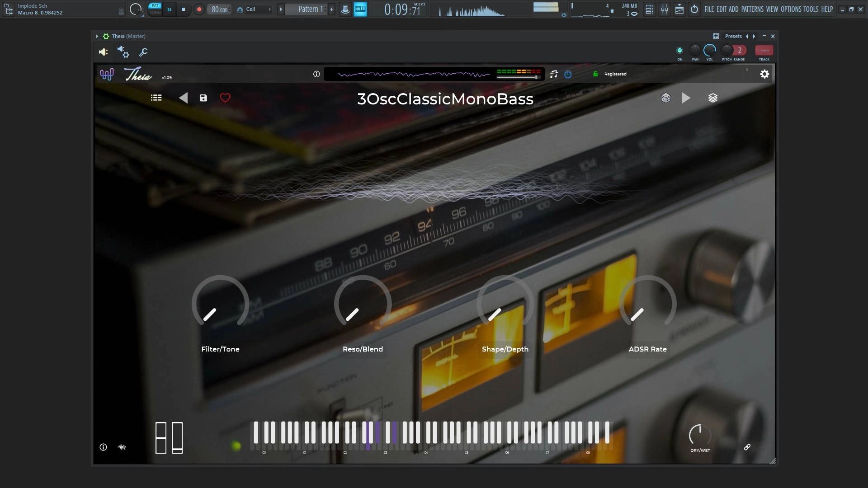The image size is (868, 488).
Task: Switch to SONG mode
Action: click(x=155, y=13)
